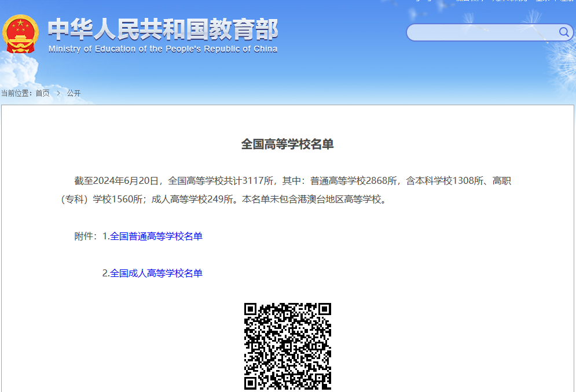Open the 首页 breadcrumb link

pyautogui.click(x=43, y=93)
